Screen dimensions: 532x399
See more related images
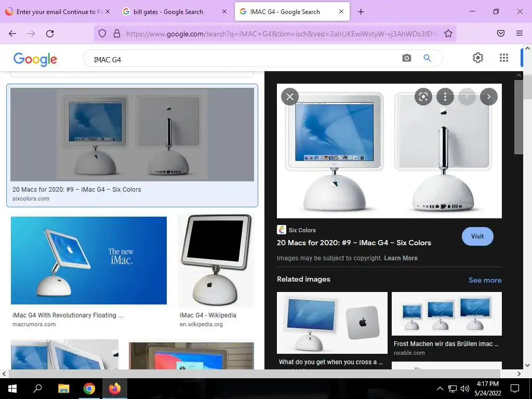click(485, 280)
